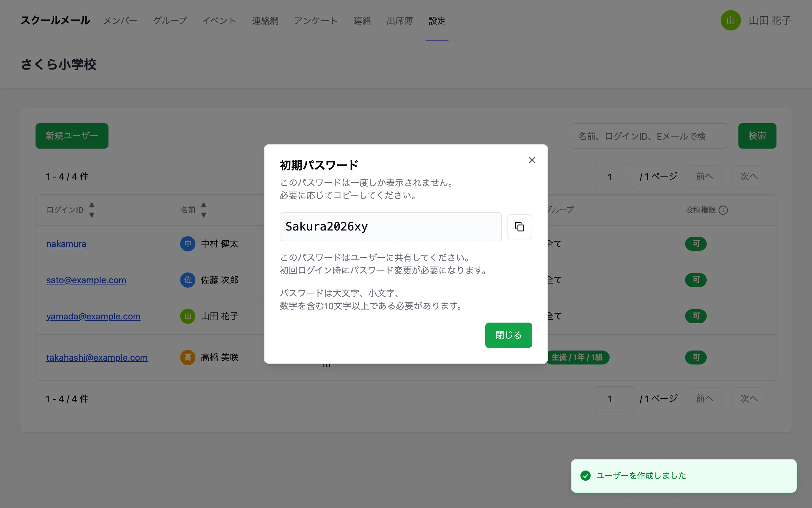Open the グループ tab
Image resolution: width=812 pixels, height=508 pixels.
(x=170, y=21)
